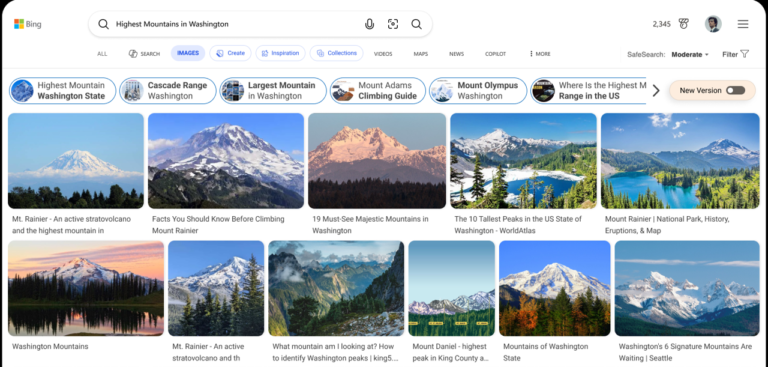Click '19 Must-See Majestic Mountains in Washington' caption
The height and width of the screenshot is (367, 768).
(x=370, y=225)
